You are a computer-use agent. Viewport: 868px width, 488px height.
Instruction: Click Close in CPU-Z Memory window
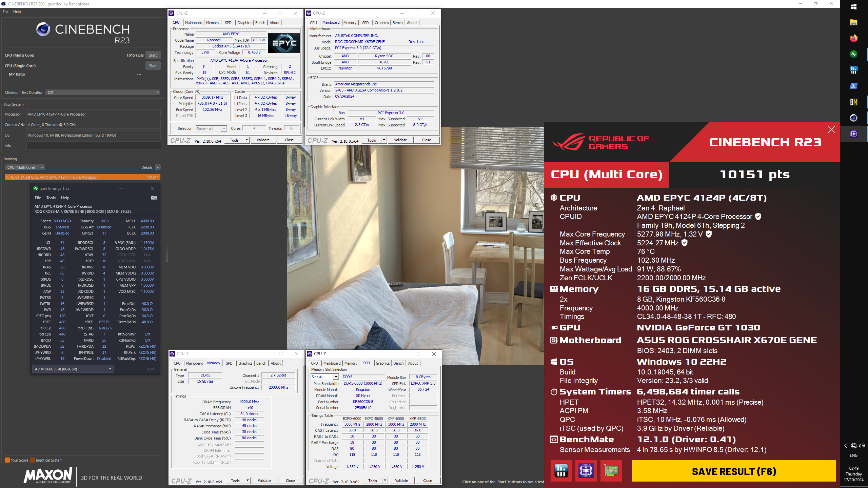pos(290,481)
